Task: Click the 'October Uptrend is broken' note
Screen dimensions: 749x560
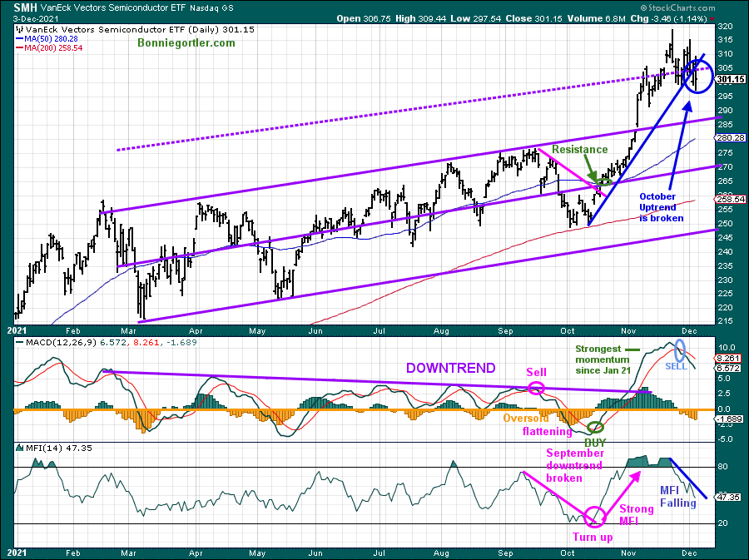Action: point(661,207)
